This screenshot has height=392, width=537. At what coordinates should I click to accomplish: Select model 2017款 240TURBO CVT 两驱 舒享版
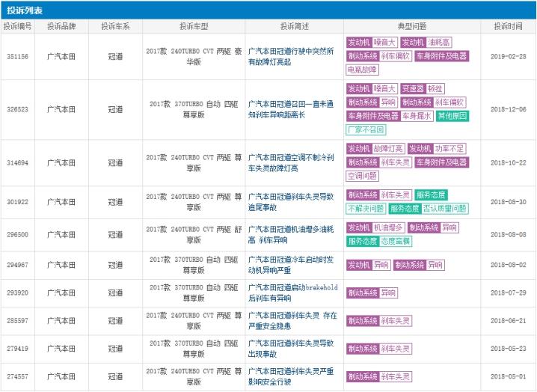[194, 234]
